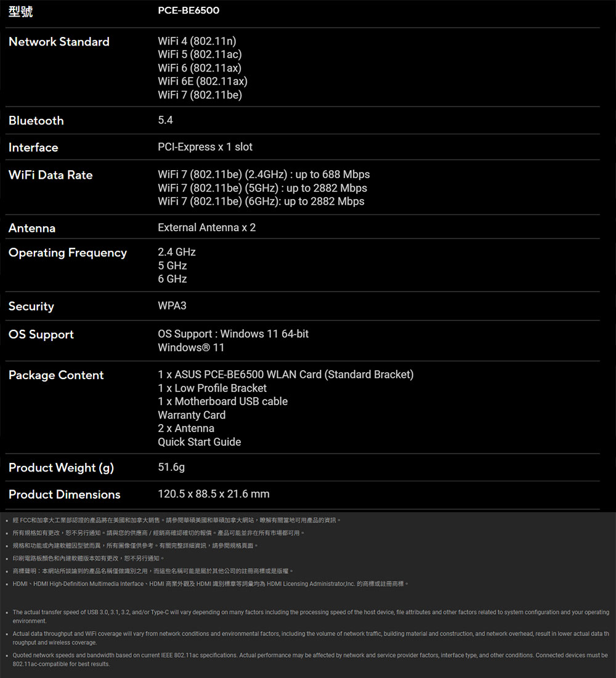The height and width of the screenshot is (678, 616).
Task: Select the "WPA3" security value
Action: click(172, 306)
